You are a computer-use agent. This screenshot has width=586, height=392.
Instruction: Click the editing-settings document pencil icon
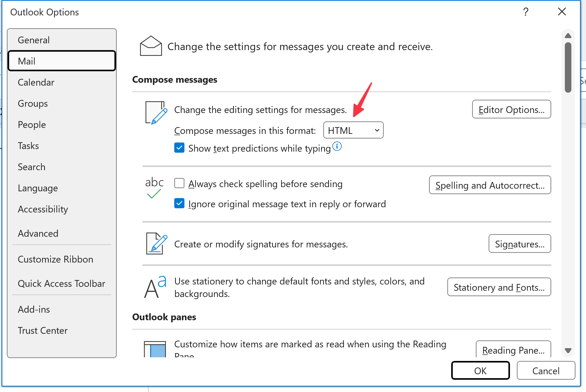(x=156, y=113)
